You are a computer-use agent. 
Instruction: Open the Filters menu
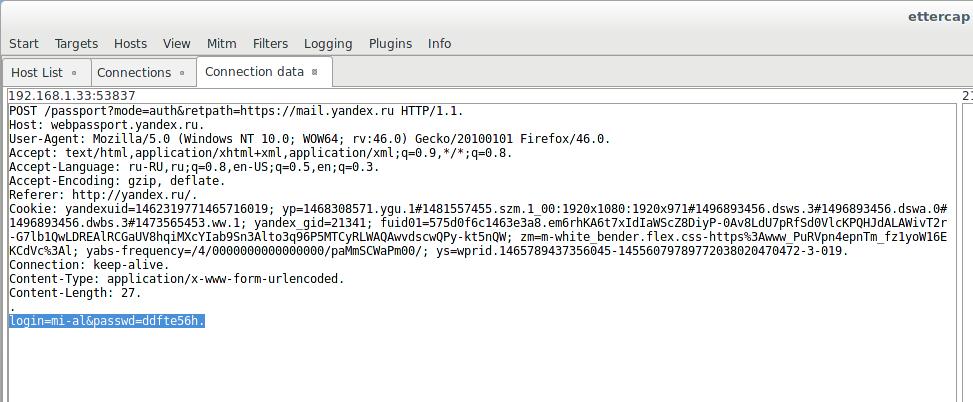[270, 44]
